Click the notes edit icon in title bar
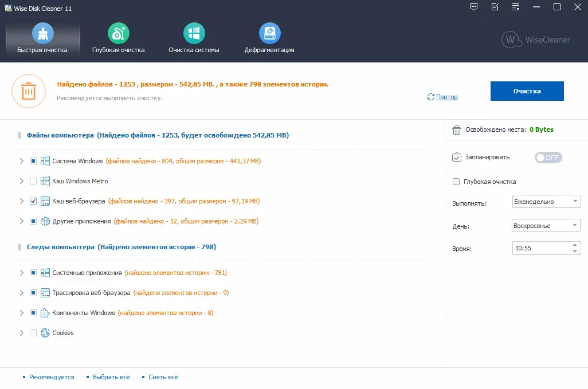This screenshot has height=389, width=588. (x=495, y=7)
